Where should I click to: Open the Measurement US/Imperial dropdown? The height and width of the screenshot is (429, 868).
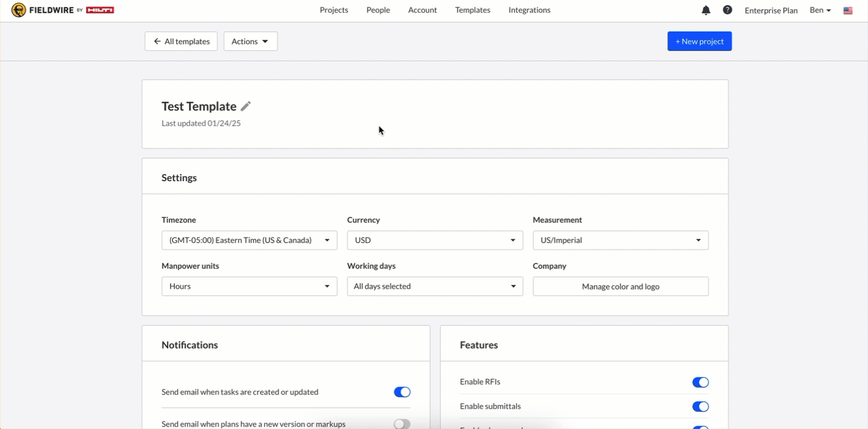(x=620, y=241)
